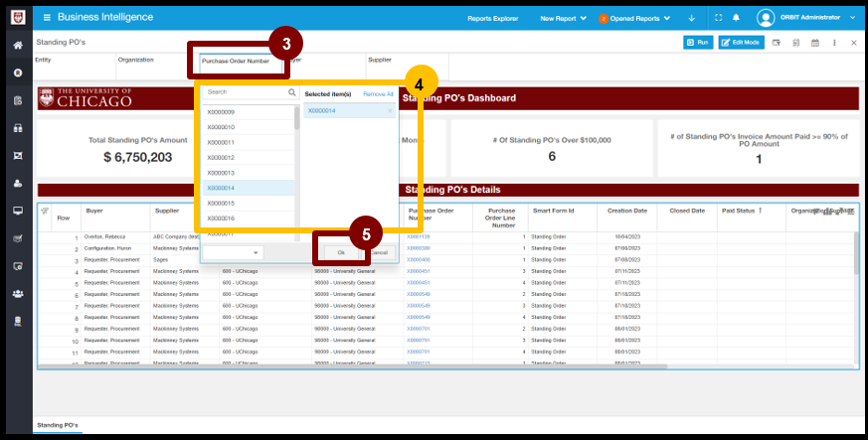Click the Closed Date column header
Image resolution: width=868 pixels, height=440 pixels.
tap(686, 211)
